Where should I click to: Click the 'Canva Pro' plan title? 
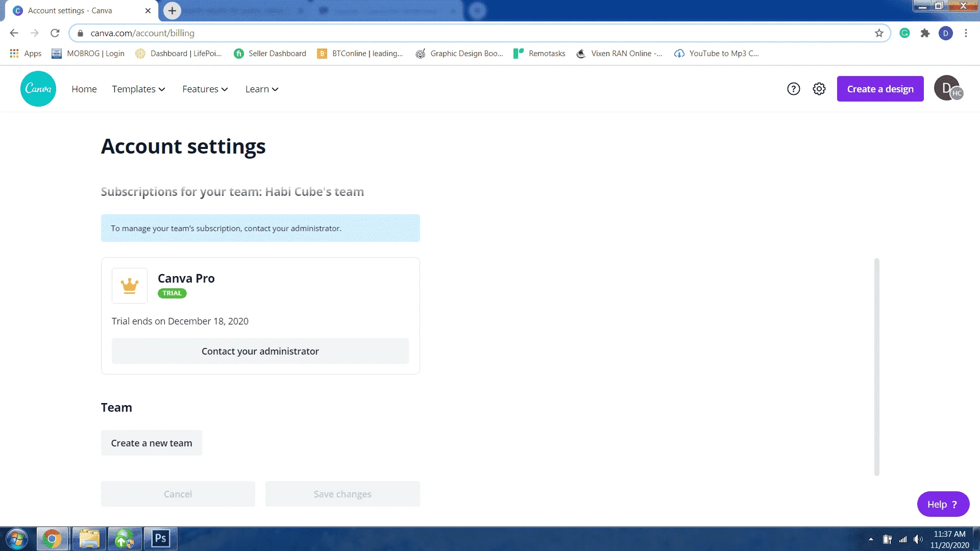click(x=186, y=279)
